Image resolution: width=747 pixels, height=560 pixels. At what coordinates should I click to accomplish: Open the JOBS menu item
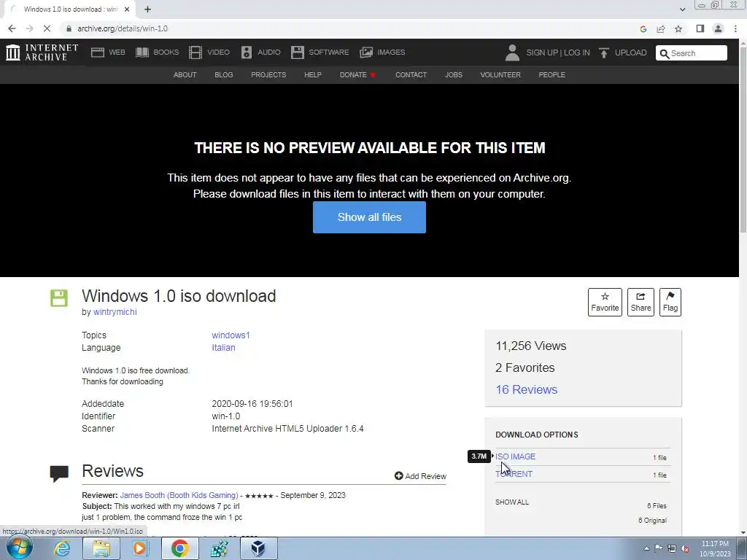tap(454, 75)
